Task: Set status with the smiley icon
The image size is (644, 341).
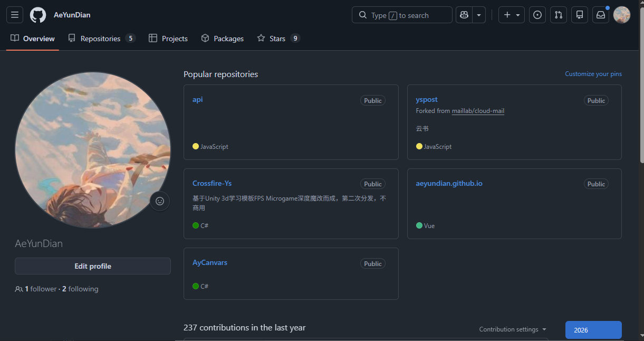Action: tap(160, 201)
